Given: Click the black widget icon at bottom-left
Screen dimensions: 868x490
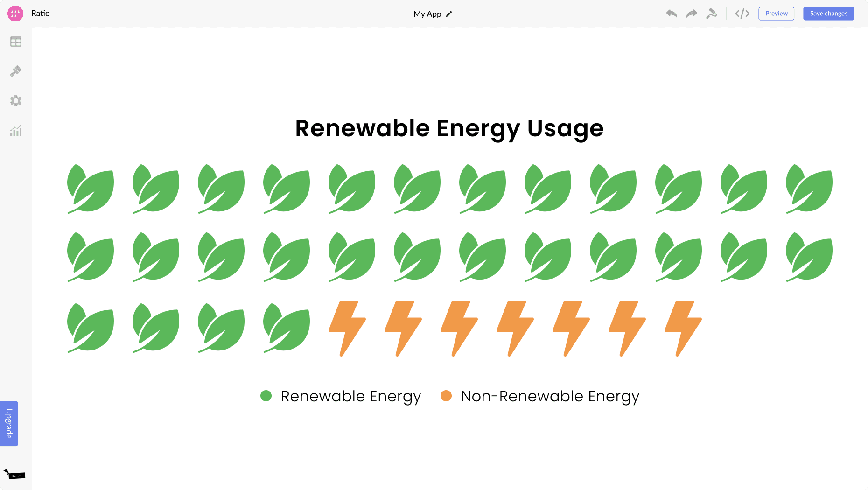Looking at the screenshot, I should point(14,475).
